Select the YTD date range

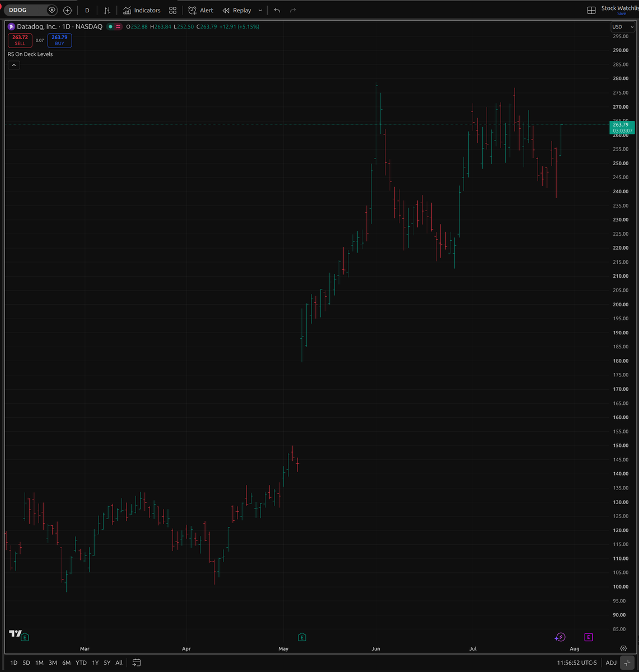81,662
